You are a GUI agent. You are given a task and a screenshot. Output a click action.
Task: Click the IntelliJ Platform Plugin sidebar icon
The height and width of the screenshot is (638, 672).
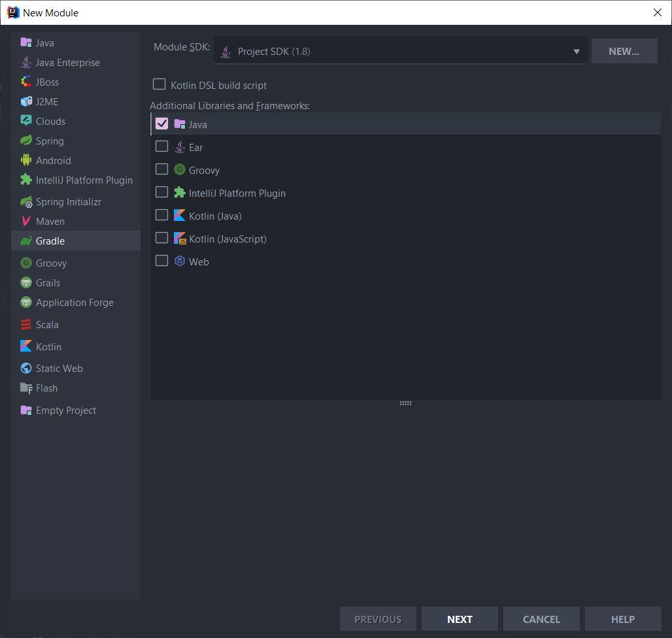(26, 180)
